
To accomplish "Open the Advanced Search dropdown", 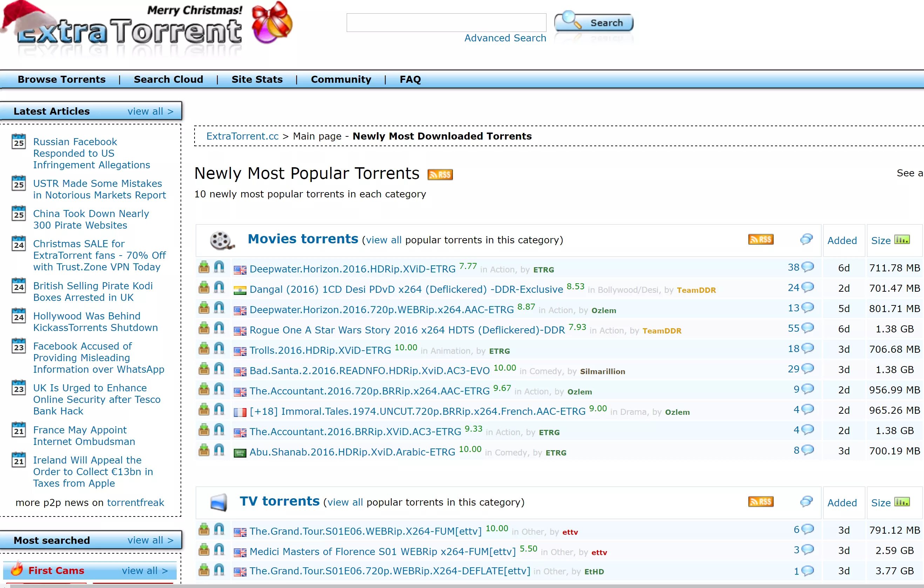I will point(505,38).
